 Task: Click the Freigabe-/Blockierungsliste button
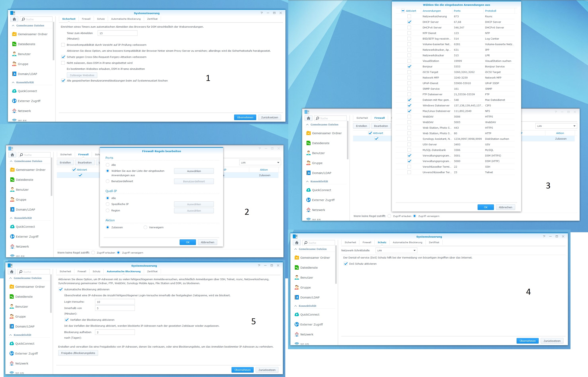point(78,353)
